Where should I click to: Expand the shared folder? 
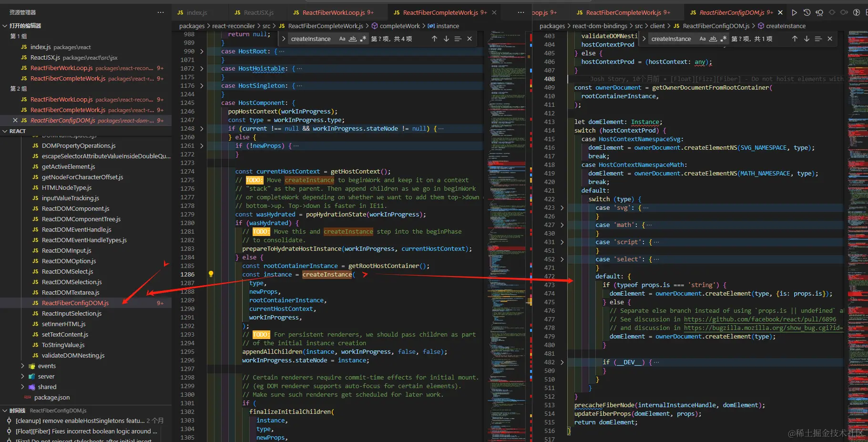point(22,387)
